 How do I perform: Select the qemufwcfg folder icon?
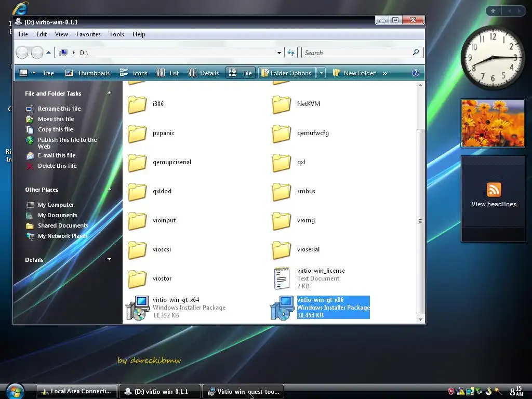pyautogui.click(x=282, y=134)
